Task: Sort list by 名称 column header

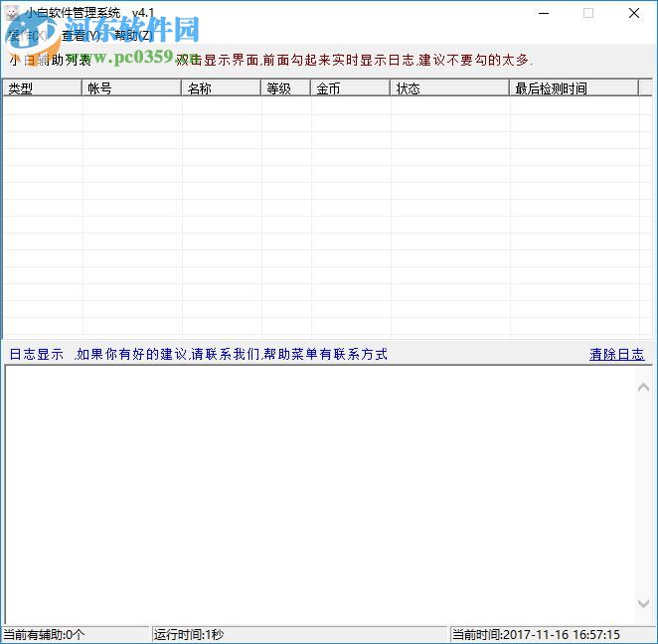Action: click(221, 88)
